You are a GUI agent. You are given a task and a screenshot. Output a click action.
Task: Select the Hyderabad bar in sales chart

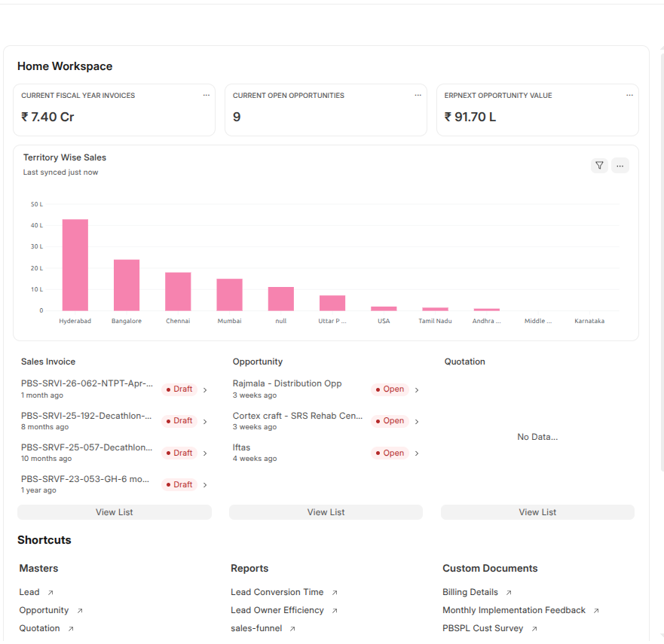click(75, 265)
